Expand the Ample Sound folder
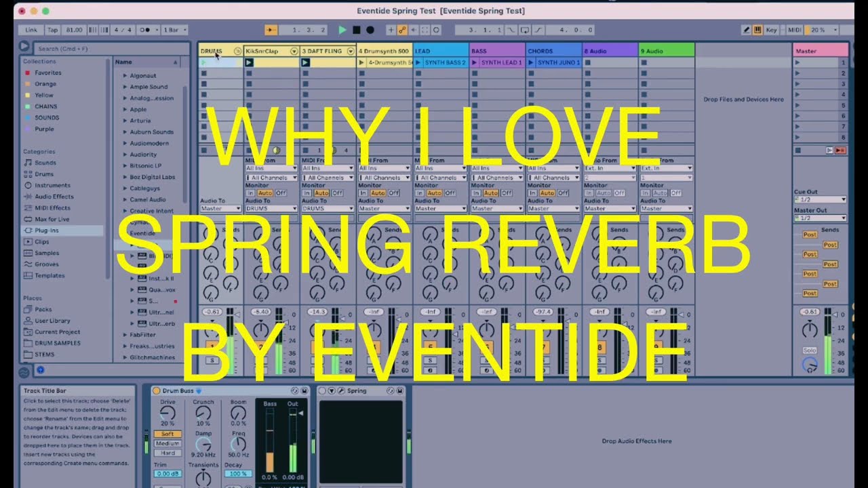This screenshot has height=488, width=868. pos(125,87)
